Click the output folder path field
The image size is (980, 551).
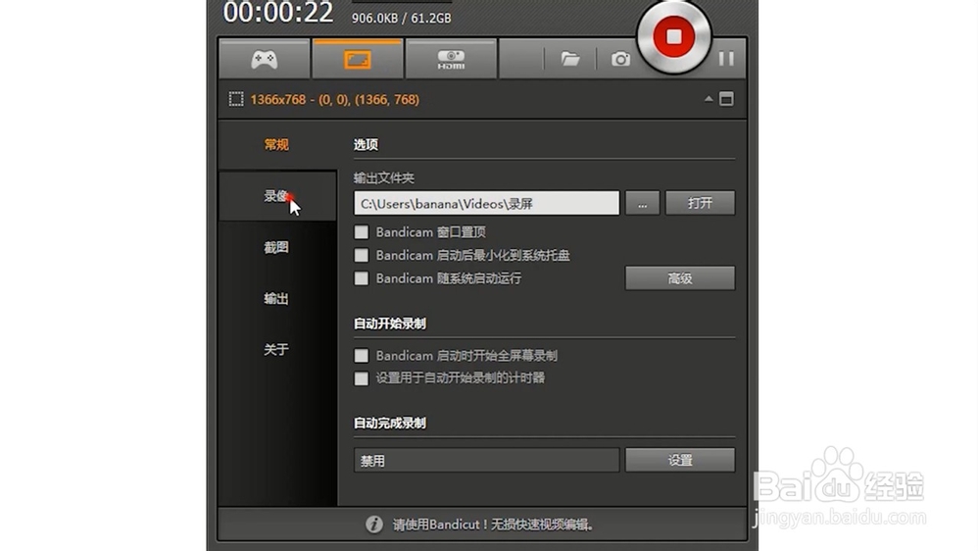tap(486, 203)
